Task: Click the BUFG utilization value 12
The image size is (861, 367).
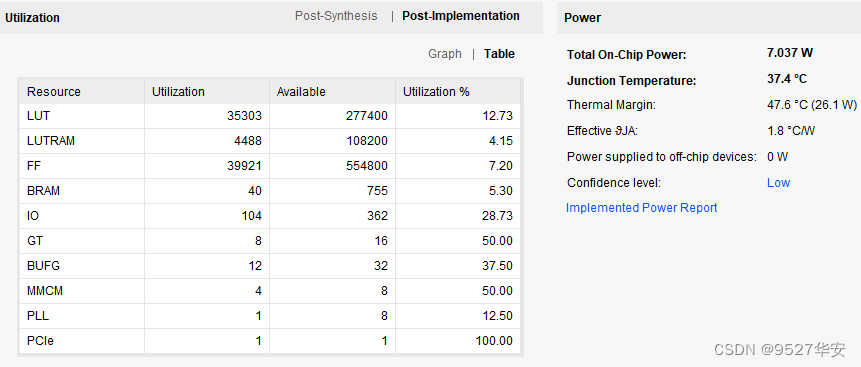Action: tap(254, 266)
